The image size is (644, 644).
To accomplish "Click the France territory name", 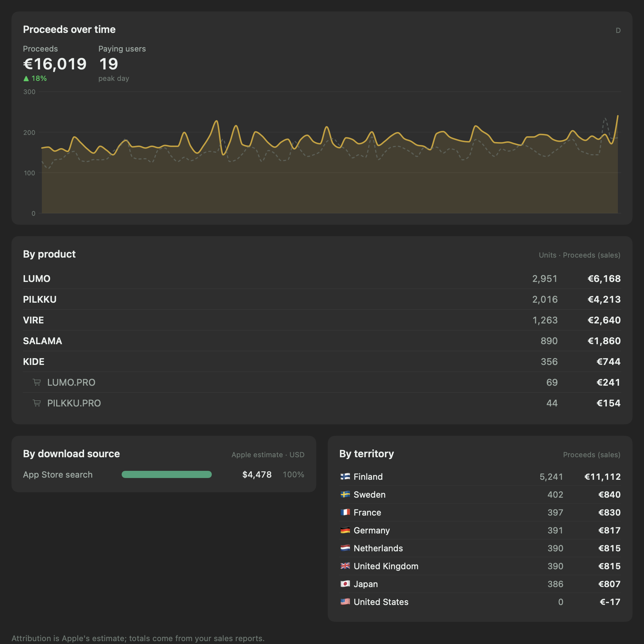I will click(x=367, y=512).
